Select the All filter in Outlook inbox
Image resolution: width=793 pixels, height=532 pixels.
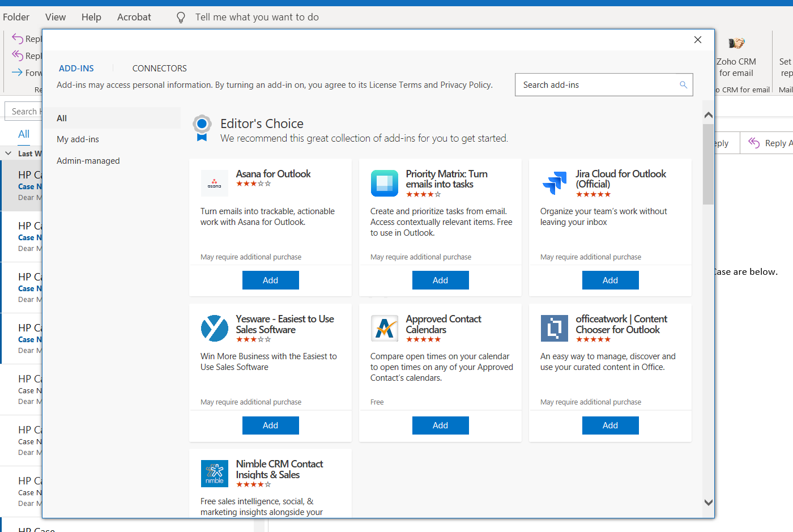[24, 134]
